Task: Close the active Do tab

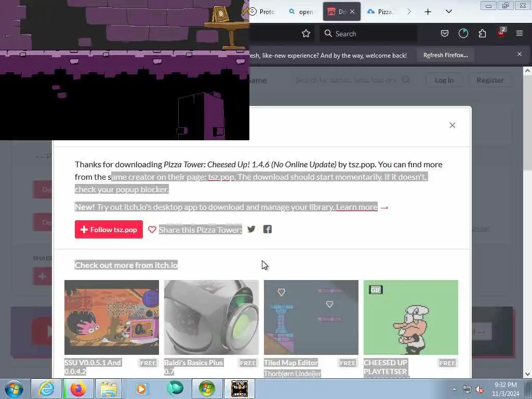Action: pos(352,11)
